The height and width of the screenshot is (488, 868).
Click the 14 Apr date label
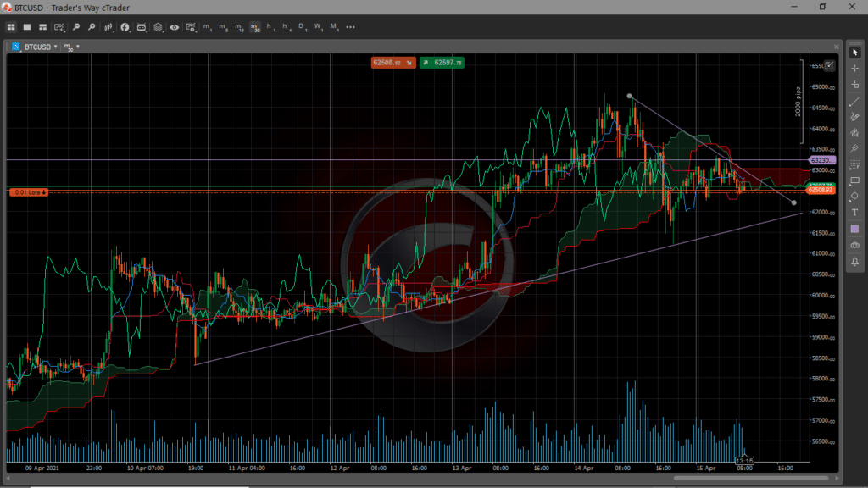583,468
